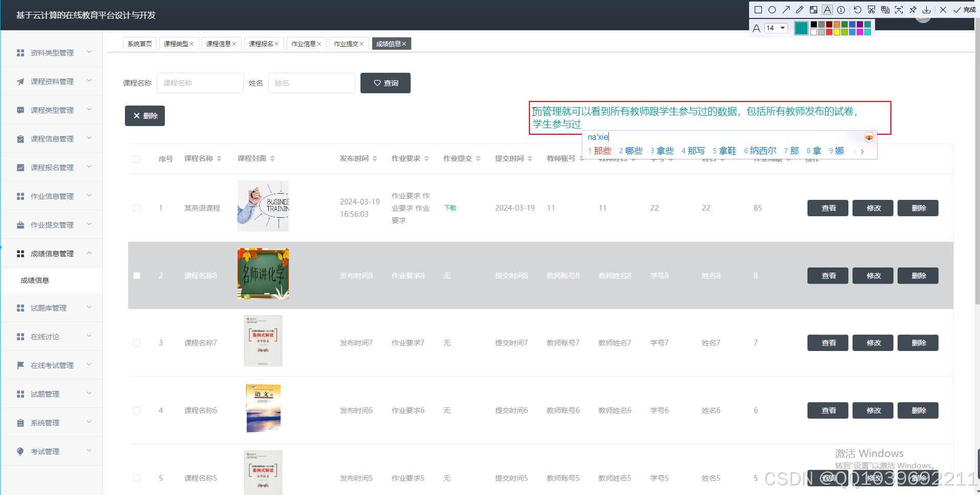Click the 课程名称 search input field
The width and height of the screenshot is (980, 495).
pos(200,82)
